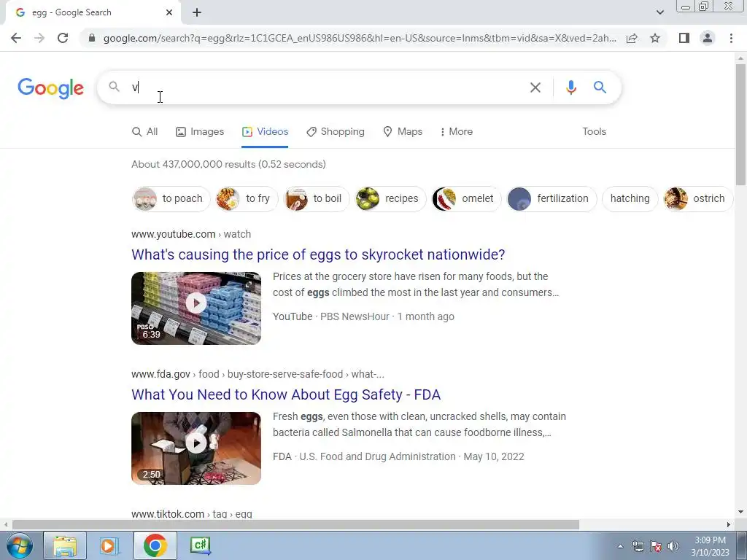Screen dimensions: 747x560
Task: Filter by 'omelet' chip
Action: [x=466, y=198]
